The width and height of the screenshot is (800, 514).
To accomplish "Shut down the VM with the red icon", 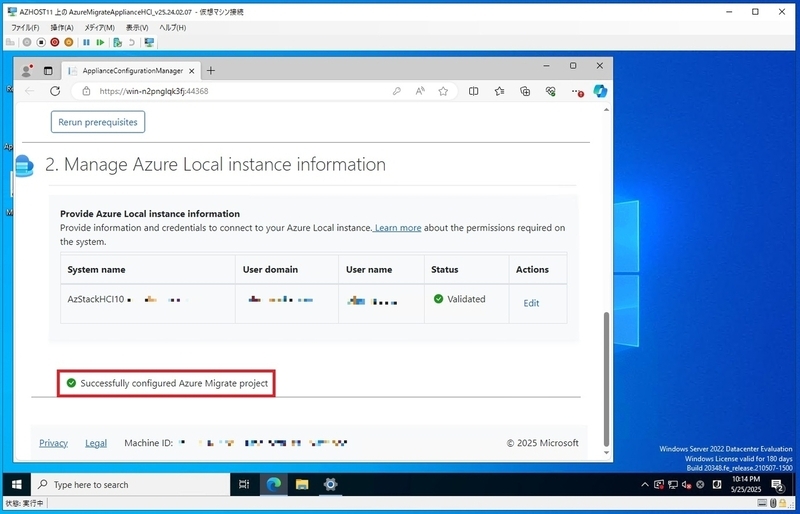I will click(55, 42).
